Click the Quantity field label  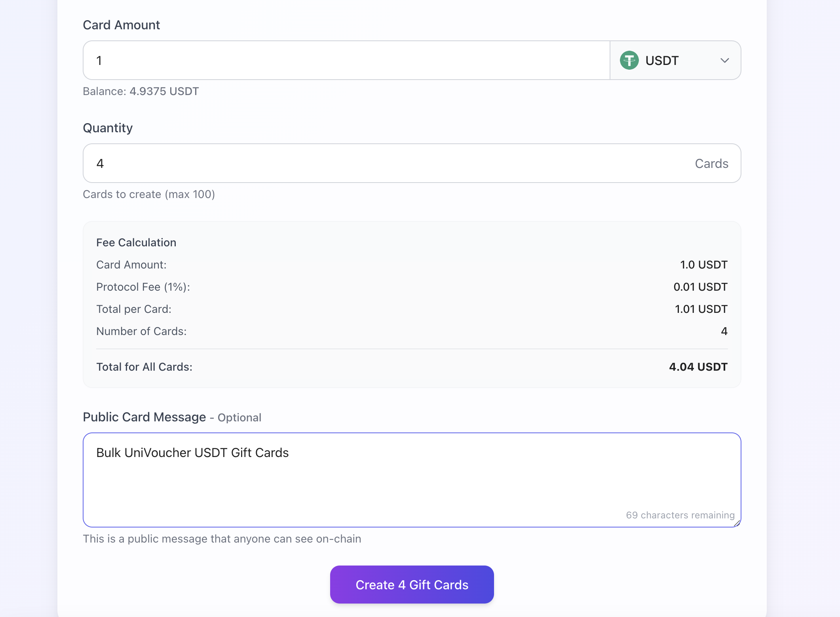click(108, 128)
